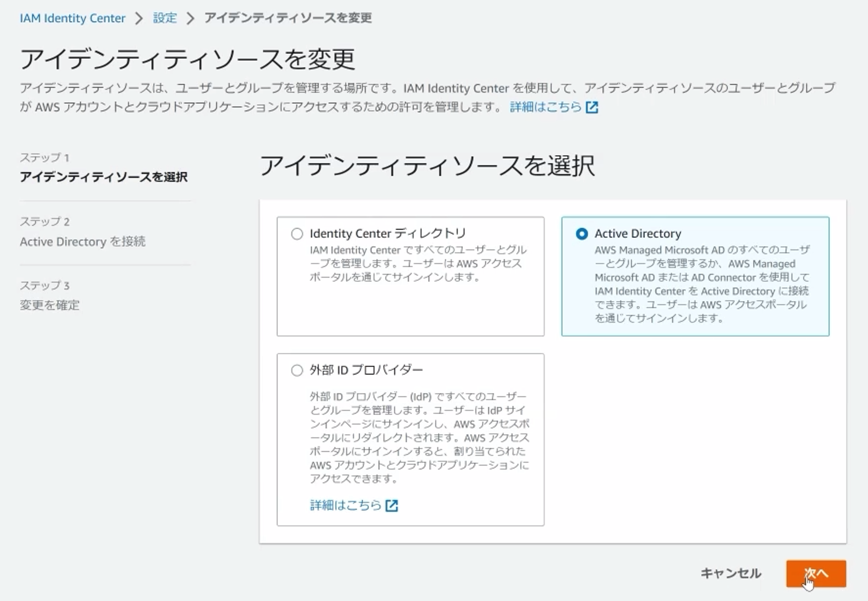The width and height of the screenshot is (868, 601).
Task: Open 詳細はこちら link in page description
Action: 546,107
